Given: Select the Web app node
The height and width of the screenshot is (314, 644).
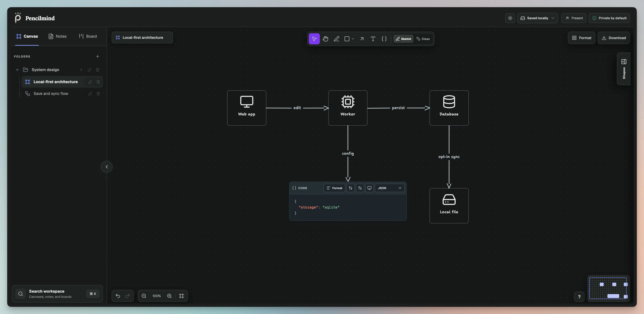Looking at the screenshot, I should [246, 108].
